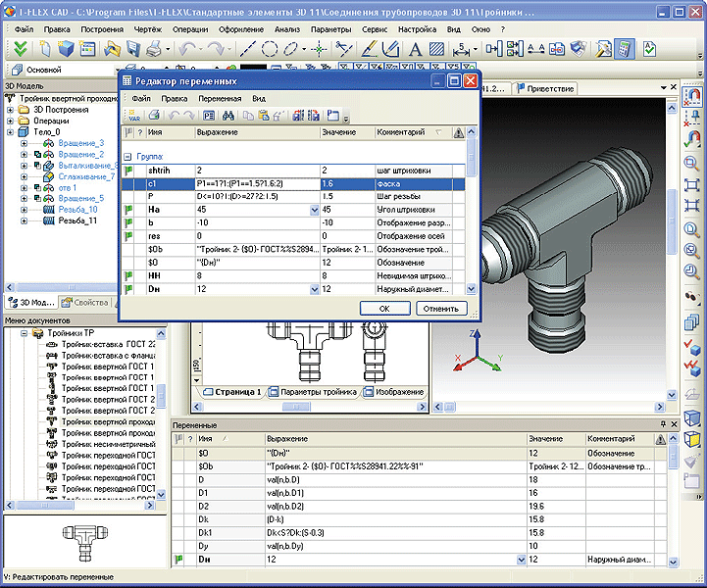Toggle the flag for variable res
The width and height of the screenshot is (707, 588).
click(128, 235)
